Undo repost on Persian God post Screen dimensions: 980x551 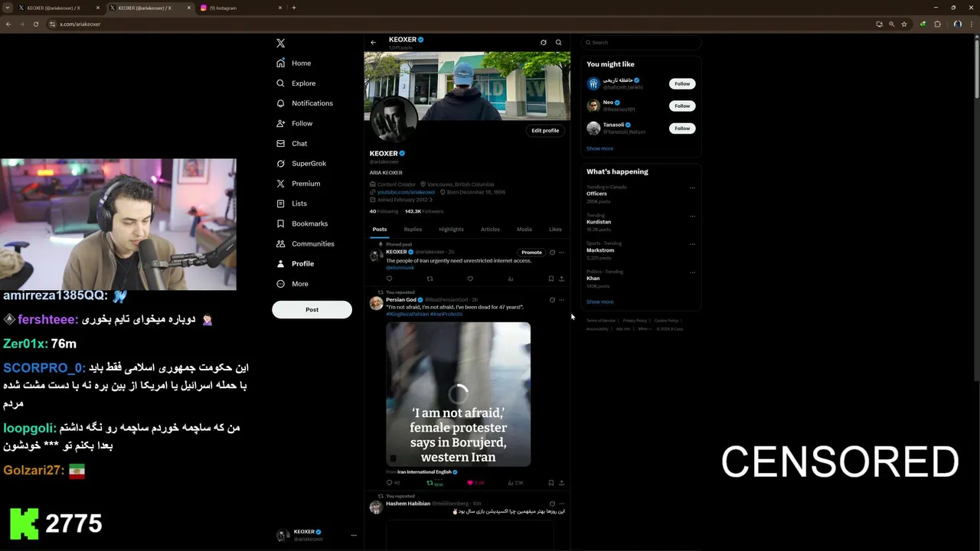(434, 483)
